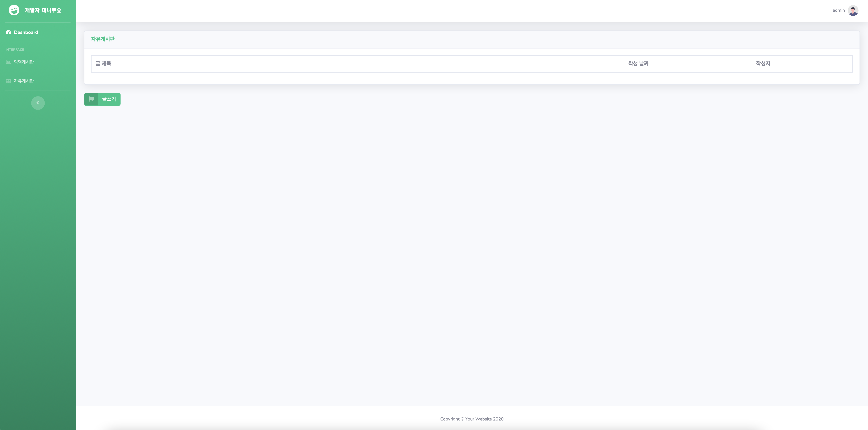Click the 작성자 column header

click(x=802, y=64)
